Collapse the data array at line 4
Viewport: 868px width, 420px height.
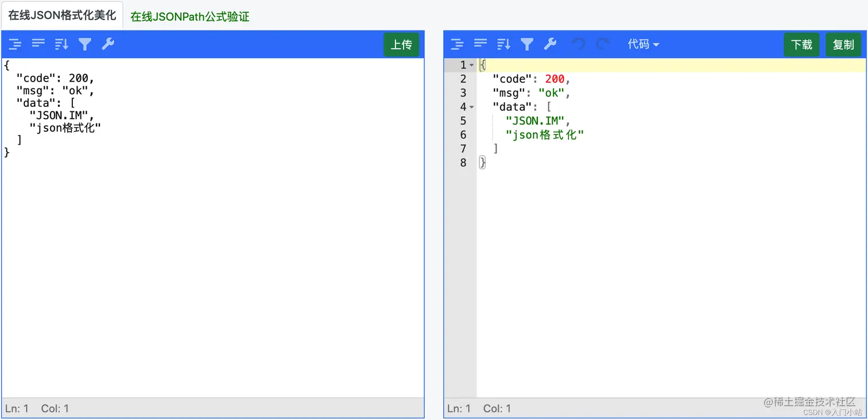click(472, 107)
